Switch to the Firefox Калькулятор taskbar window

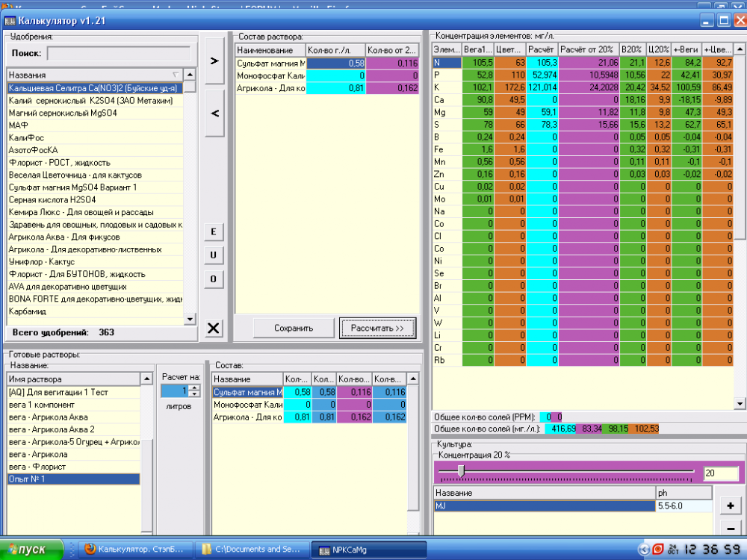coord(136,550)
